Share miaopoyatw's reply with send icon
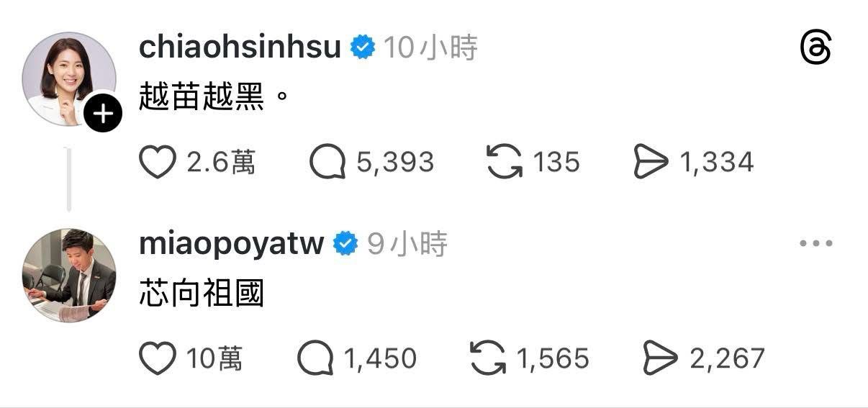The image size is (868, 408). (x=661, y=358)
